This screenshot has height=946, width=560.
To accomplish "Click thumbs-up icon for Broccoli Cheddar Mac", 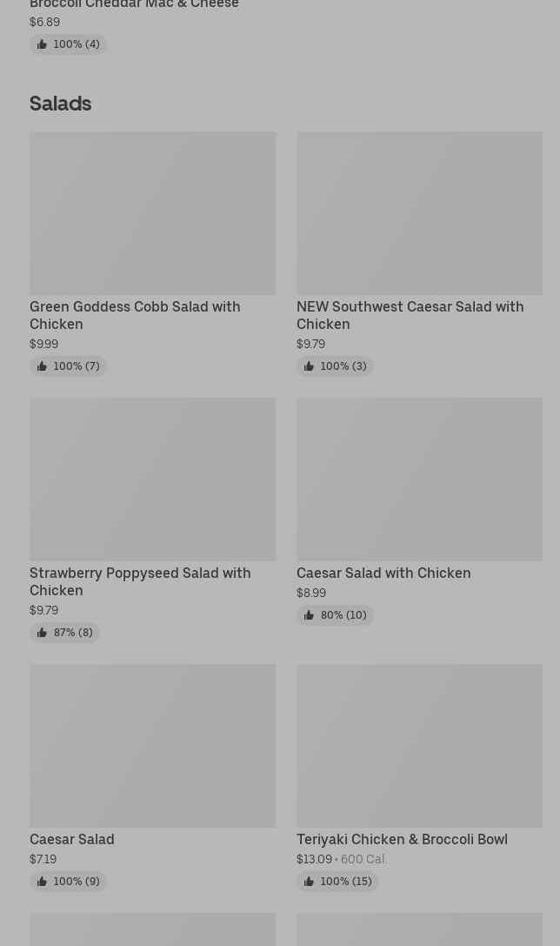I will (x=42, y=44).
